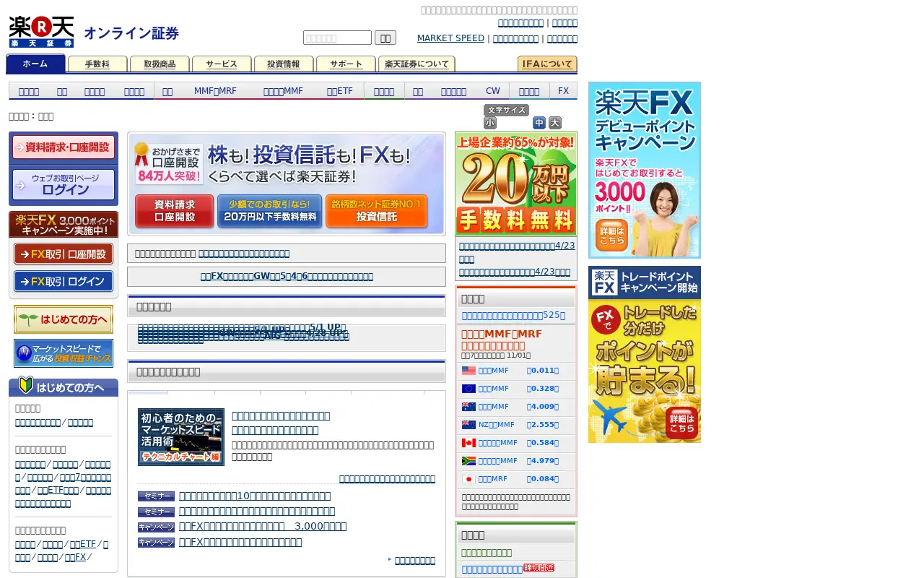Select CW in the product sub-menu

point(493,91)
